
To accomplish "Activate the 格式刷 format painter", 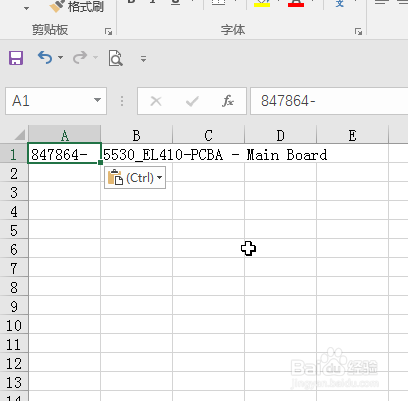I will pyautogui.click(x=77, y=6).
